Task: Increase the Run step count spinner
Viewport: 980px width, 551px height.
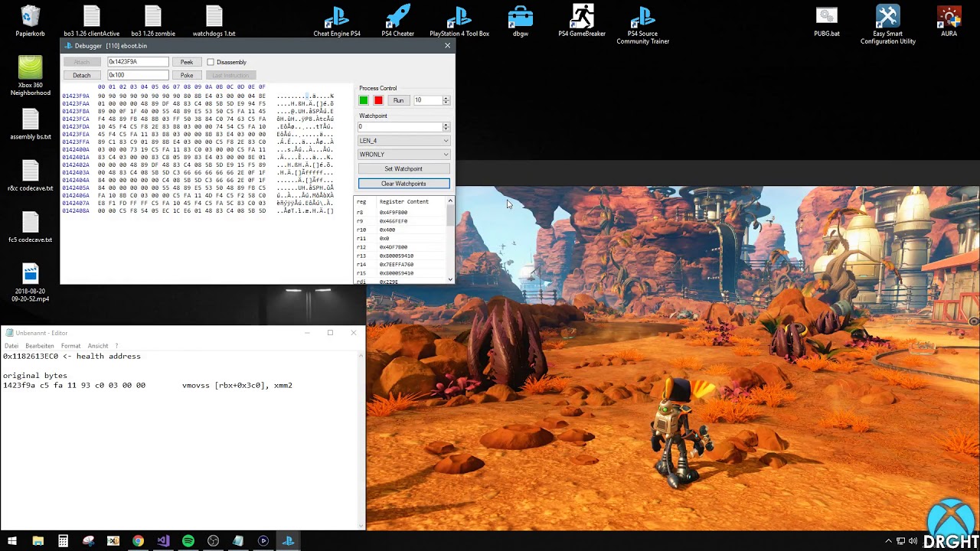Action: pyautogui.click(x=446, y=99)
